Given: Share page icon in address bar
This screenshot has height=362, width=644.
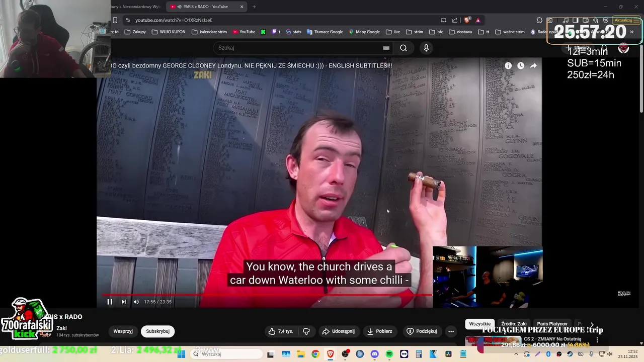Looking at the screenshot, I should pyautogui.click(x=455, y=20).
